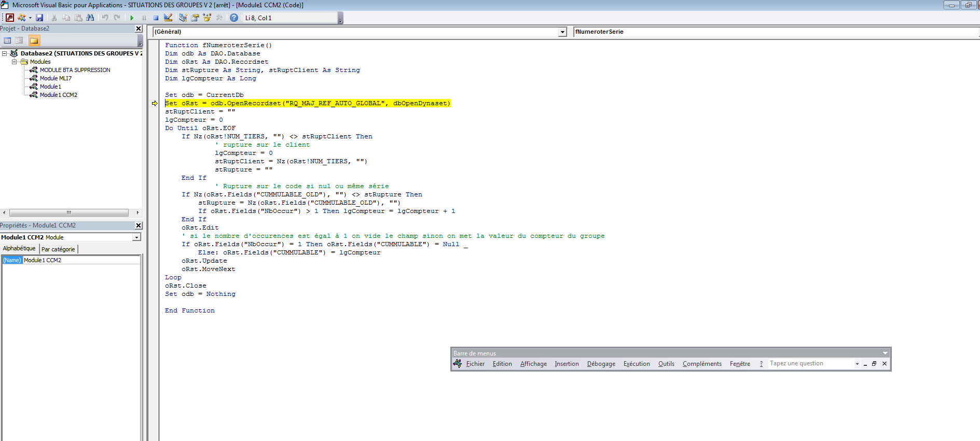Open the Affichage menu
This screenshot has height=441, width=980.
tap(533, 364)
